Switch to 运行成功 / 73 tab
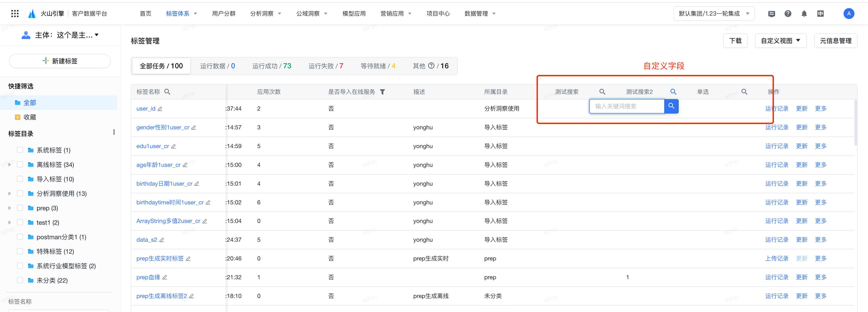868x312 pixels. tap(272, 66)
